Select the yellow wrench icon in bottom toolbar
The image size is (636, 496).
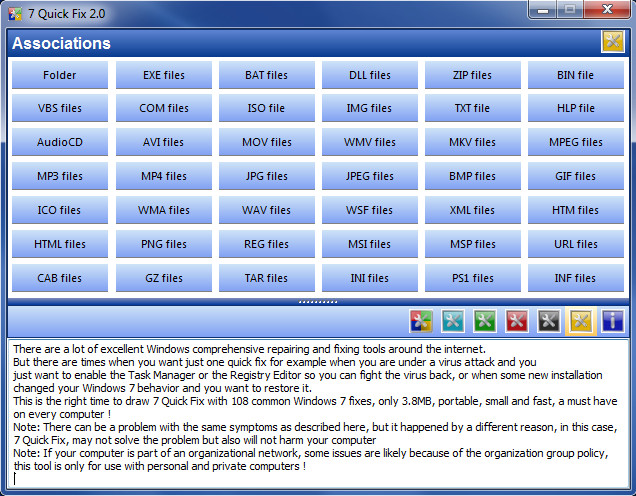(581, 321)
